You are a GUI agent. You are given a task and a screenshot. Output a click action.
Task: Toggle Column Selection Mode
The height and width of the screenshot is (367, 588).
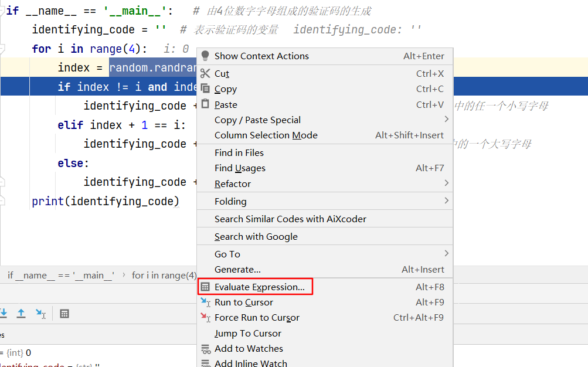pos(266,135)
